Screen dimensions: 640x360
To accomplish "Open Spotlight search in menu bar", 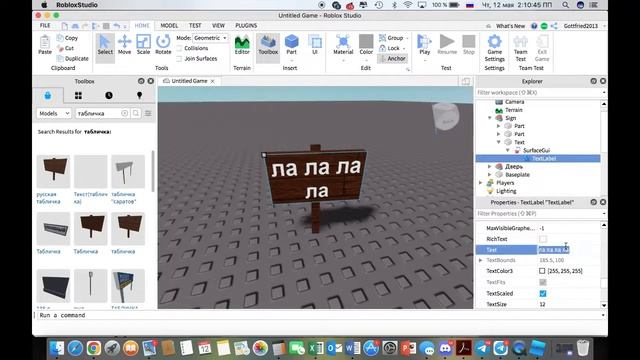I will click(565, 5).
